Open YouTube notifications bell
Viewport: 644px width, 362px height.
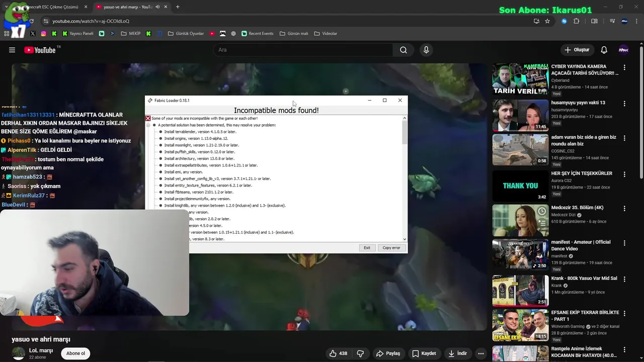click(x=604, y=50)
